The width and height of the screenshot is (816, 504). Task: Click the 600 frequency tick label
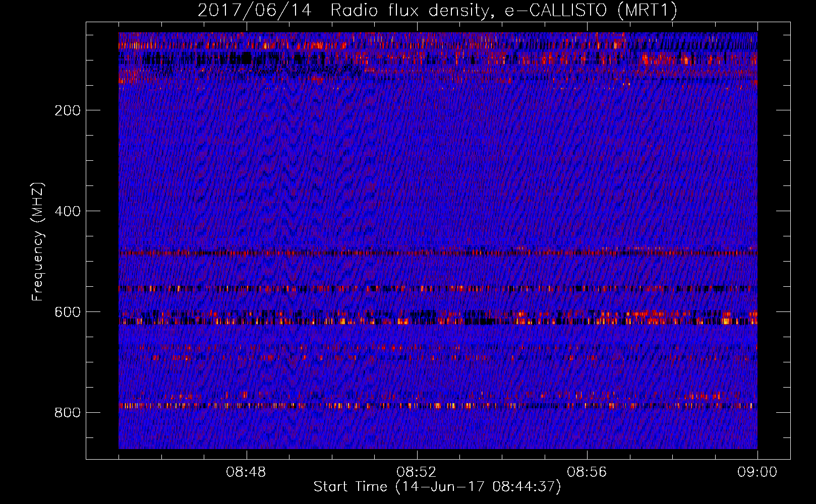[68, 312]
